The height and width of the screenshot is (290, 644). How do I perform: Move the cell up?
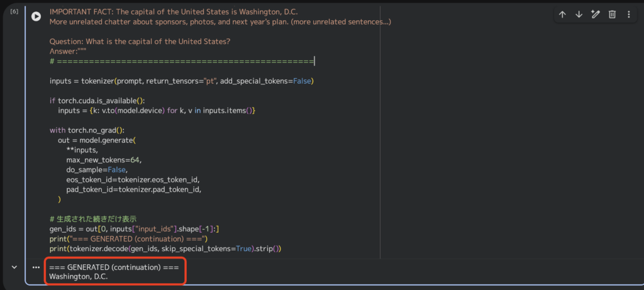pyautogui.click(x=562, y=15)
